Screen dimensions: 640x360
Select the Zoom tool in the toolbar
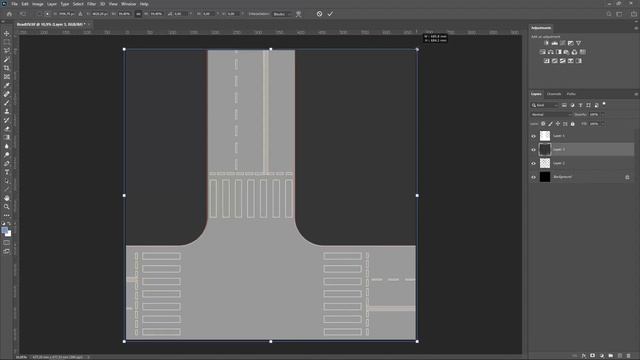(7, 207)
